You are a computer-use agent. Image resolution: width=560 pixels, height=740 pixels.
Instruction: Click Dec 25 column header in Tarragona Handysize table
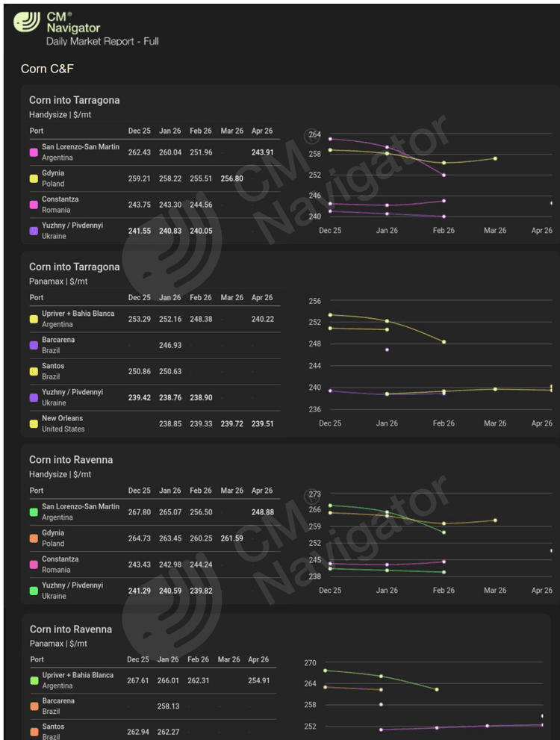(x=139, y=131)
